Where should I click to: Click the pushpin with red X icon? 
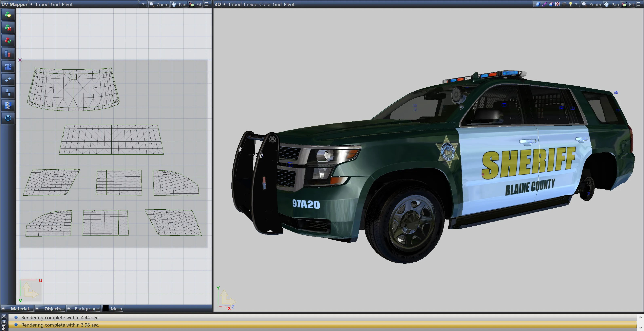8,28
